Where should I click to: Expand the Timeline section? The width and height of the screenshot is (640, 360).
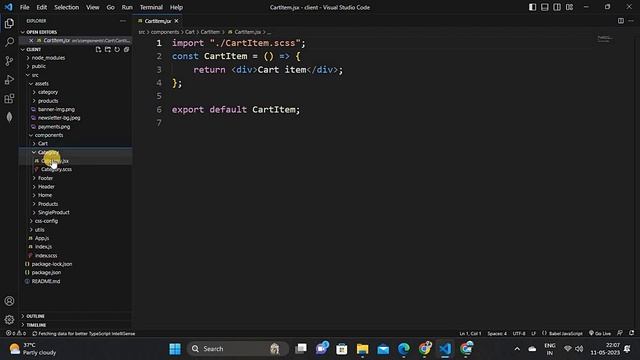pyautogui.click(x=36, y=325)
